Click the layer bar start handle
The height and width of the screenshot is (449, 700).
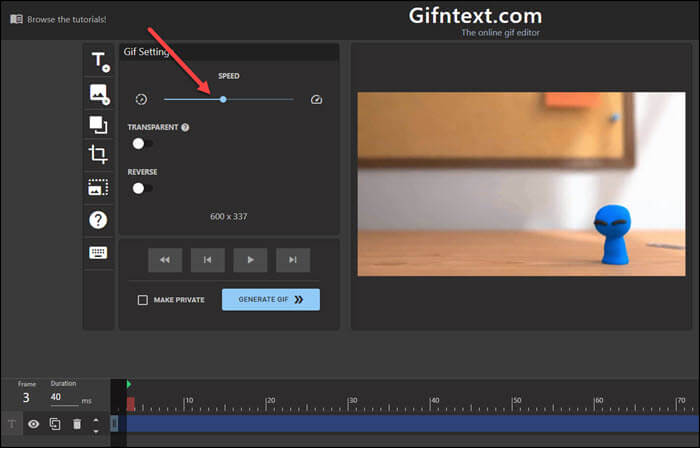pyautogui.click(x=114, y=424)
